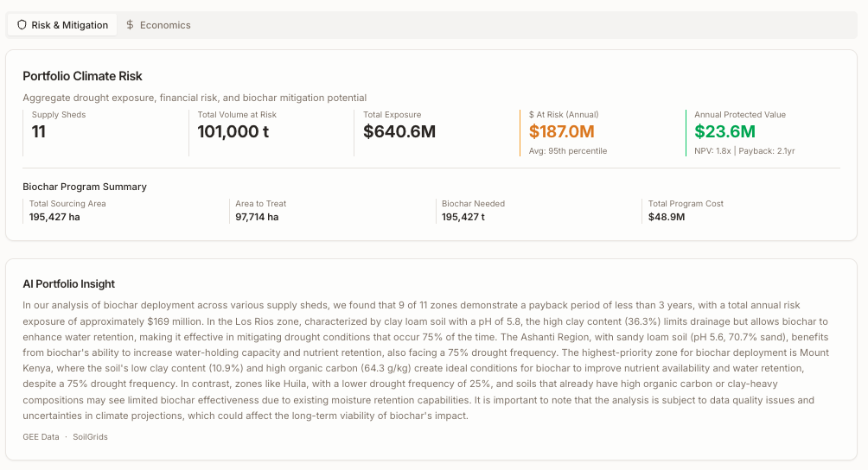Click the shield icon on Risk & Mitigation tab
The image size is (868, 470).
[22, 25]
